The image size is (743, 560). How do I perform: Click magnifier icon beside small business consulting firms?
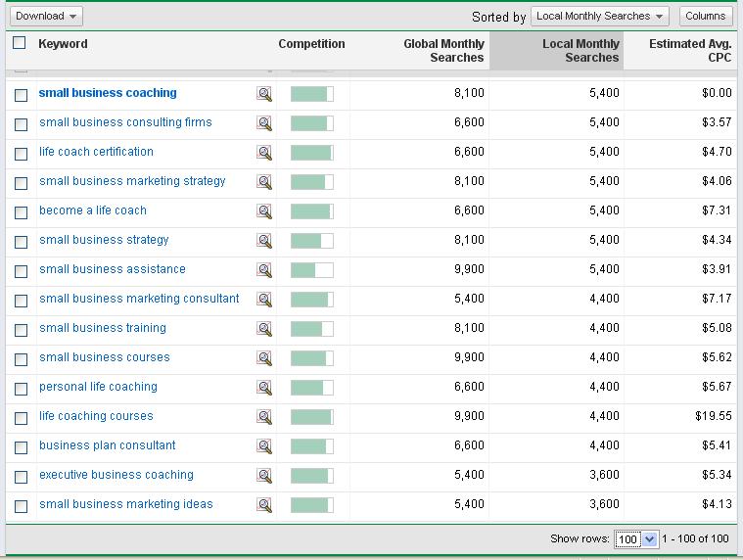[264, 123]
